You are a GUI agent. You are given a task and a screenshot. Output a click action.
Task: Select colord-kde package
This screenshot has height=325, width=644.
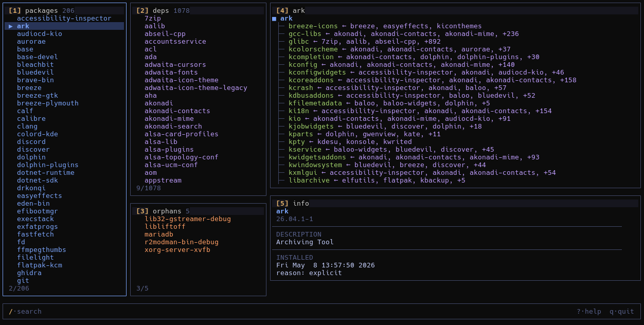coord(38,134)
